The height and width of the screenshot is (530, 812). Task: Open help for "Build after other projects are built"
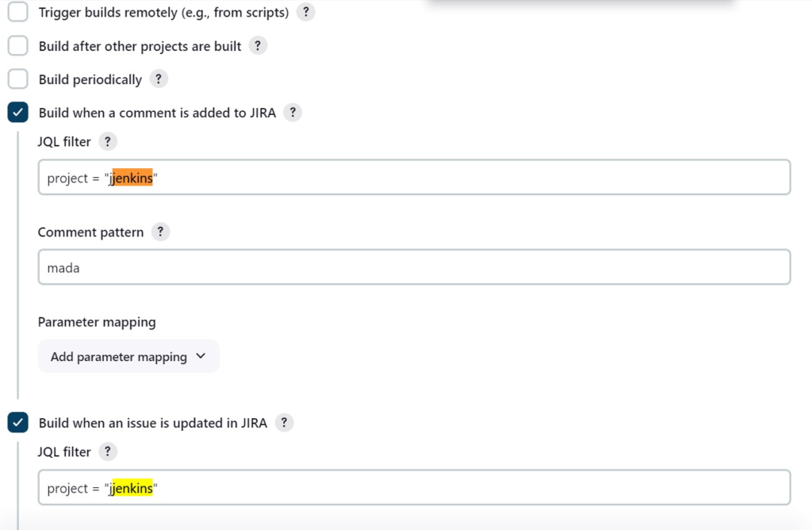click(257, 45)
